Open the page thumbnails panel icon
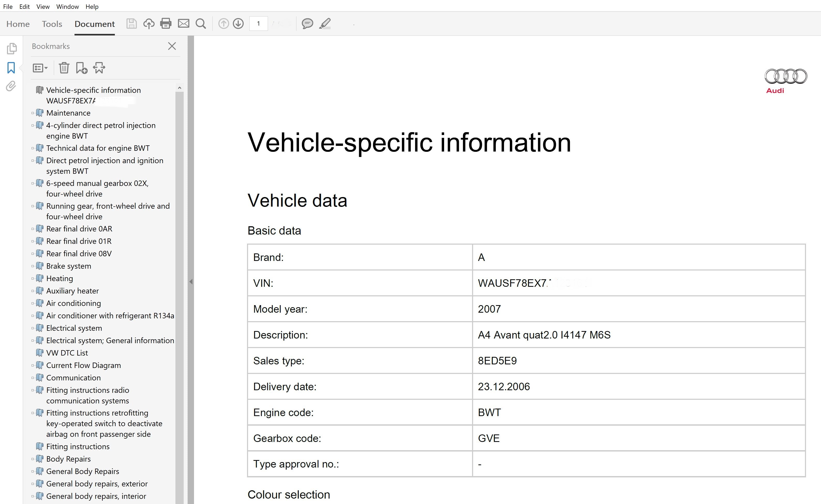This screenshot has width=821, height=504. [x=12, y=49]
